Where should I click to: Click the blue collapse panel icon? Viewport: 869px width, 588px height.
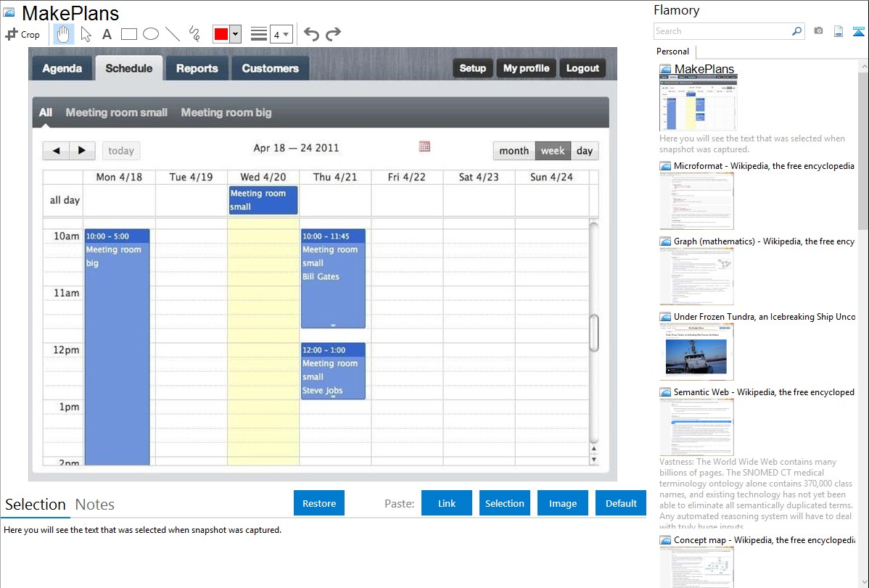858,31
